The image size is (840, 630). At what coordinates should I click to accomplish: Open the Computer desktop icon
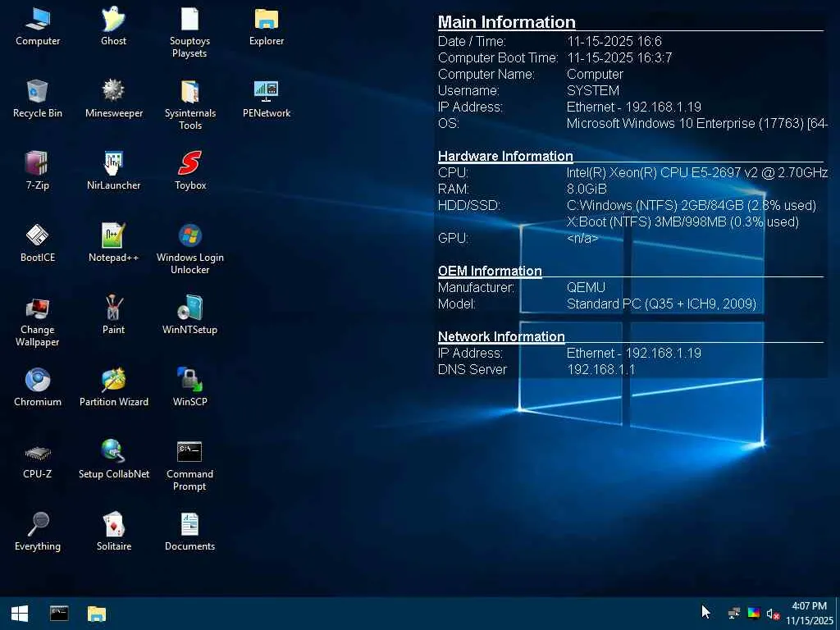pyautogui.click(x=38, y=27)
